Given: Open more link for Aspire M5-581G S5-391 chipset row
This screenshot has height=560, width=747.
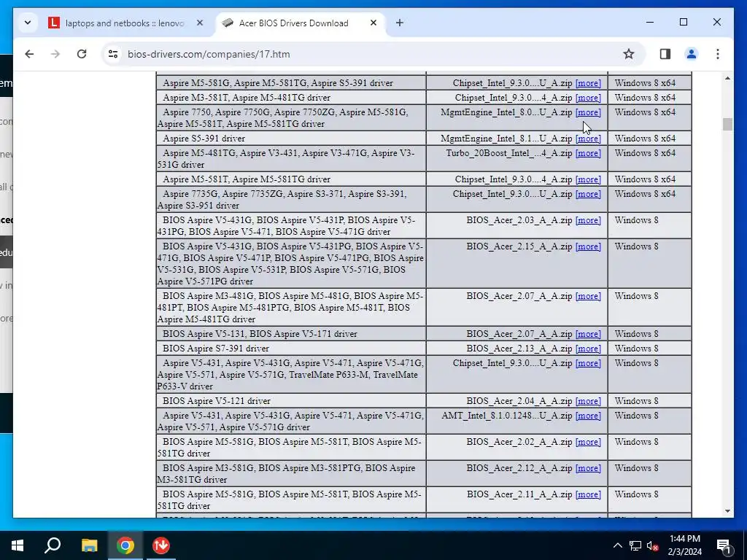Looking at the screenshot, I should (588, 83).
